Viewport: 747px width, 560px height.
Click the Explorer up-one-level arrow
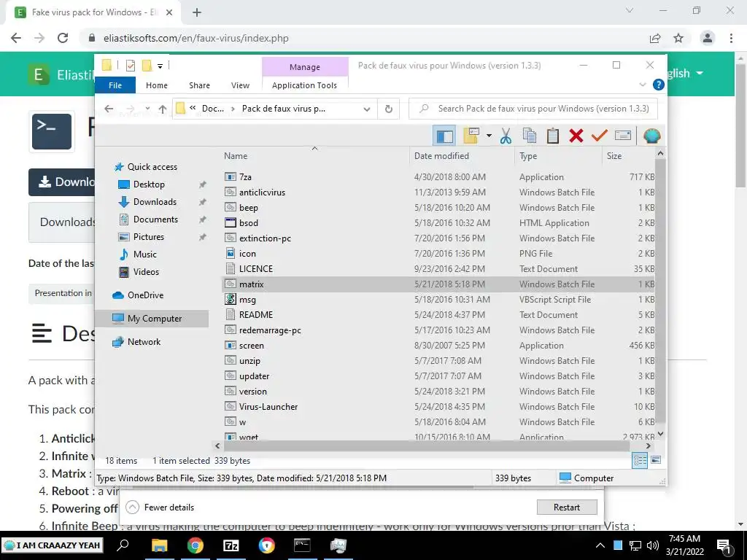pyautogui.click(x=163, y=109)
